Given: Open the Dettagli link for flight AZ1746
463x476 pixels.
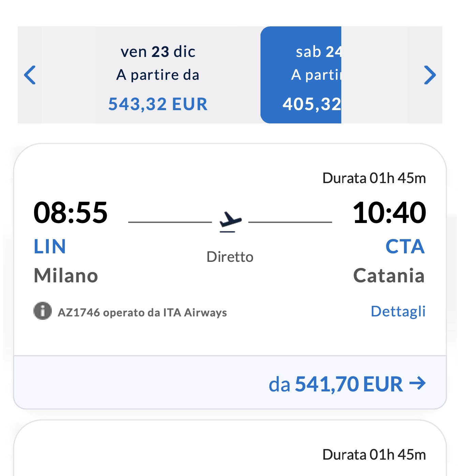Looking at the screenshot, I should 398,311.
